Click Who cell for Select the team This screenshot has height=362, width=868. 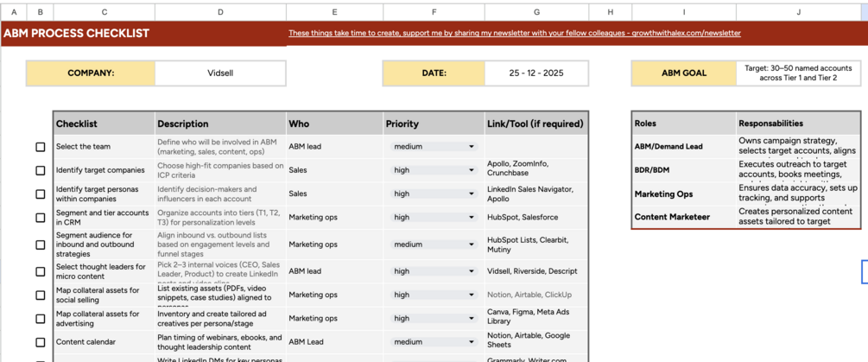[x=334, y=147]
